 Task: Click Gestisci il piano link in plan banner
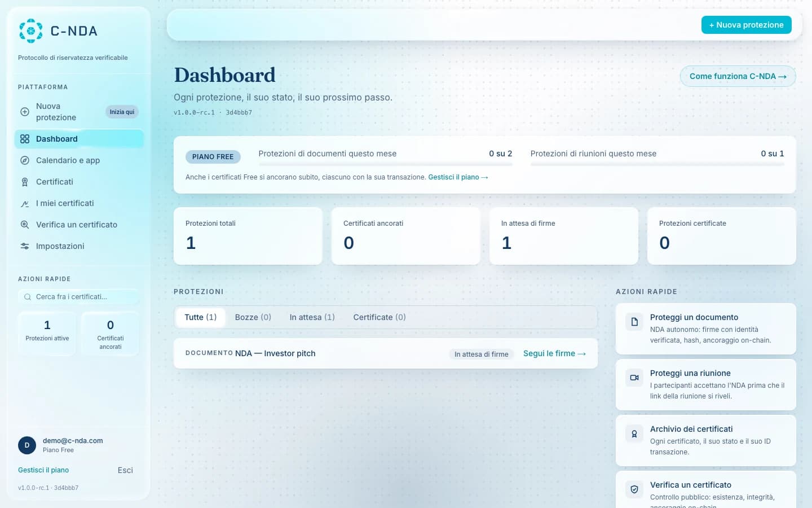[x=458, y=177]
